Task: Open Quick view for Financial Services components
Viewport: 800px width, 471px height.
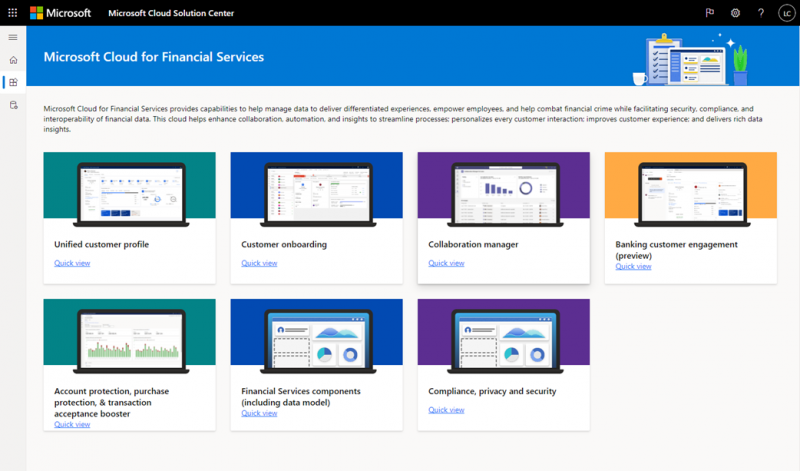Action: (x=259, y=413)
